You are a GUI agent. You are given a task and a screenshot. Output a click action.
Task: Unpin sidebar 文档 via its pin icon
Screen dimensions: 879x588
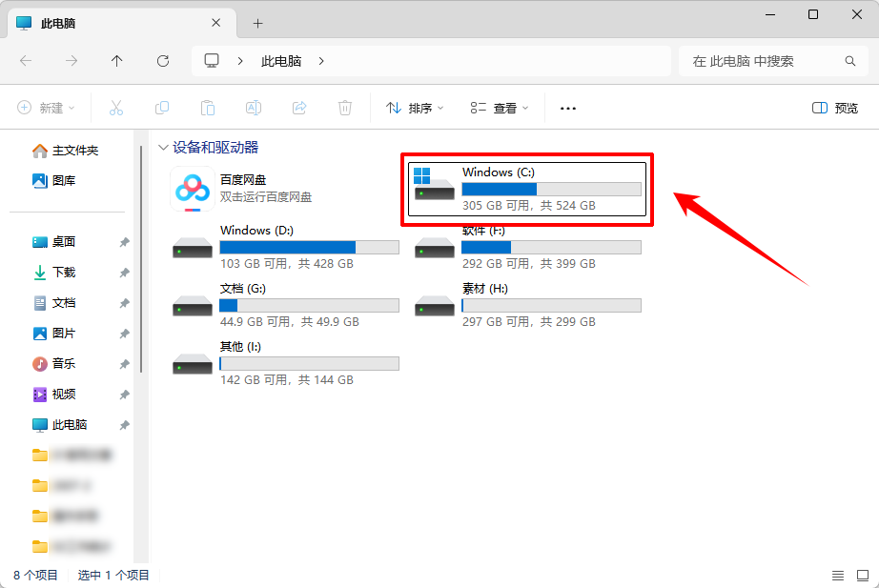tap(125, 303)
